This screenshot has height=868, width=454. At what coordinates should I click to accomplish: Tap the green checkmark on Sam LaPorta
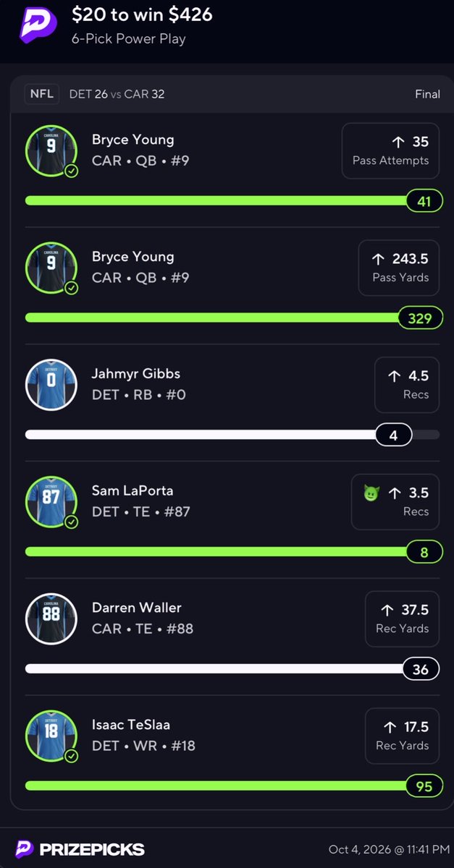71,522
